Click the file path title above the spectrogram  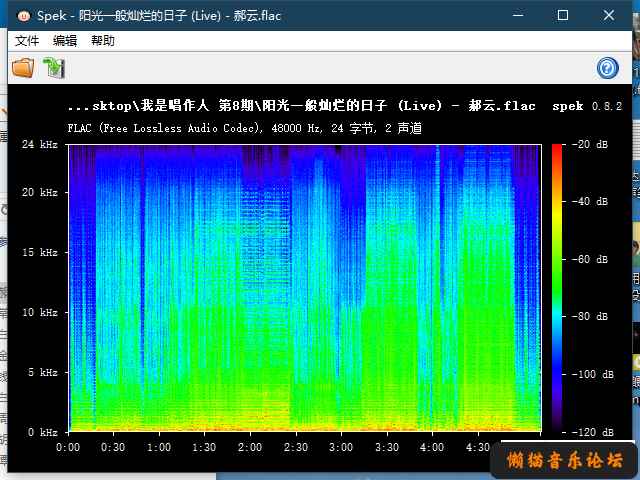pyautogui.click(x=302, y=106)
